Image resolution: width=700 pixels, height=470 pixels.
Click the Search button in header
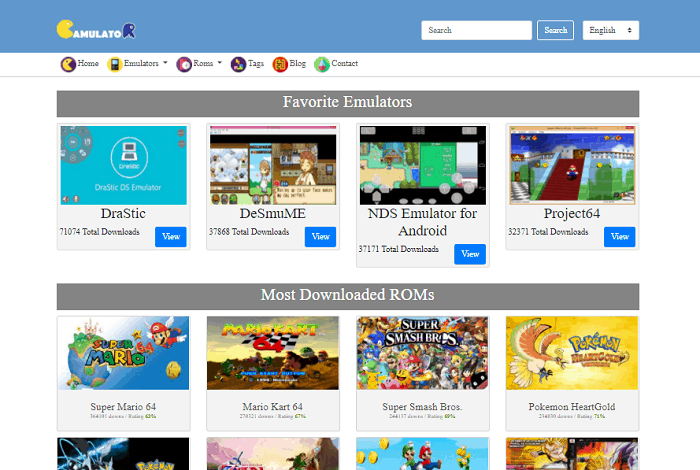point(555,30)
